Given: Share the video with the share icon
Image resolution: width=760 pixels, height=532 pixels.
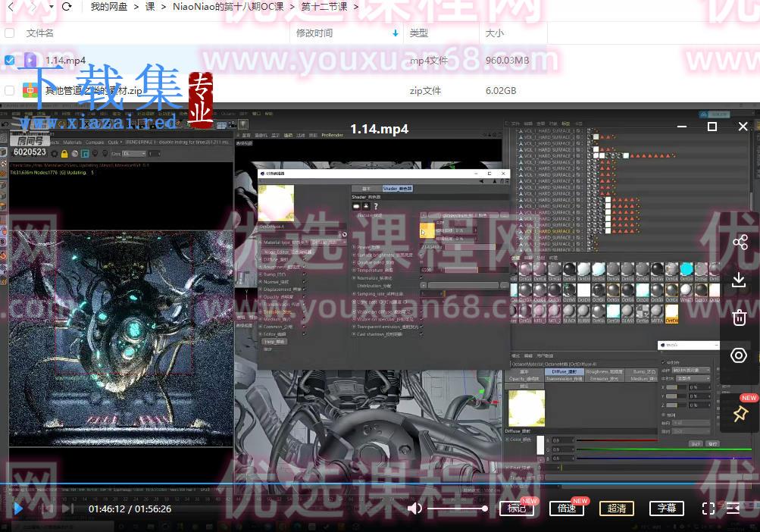Looking at the screenshot, I should (x=740, y=243).
